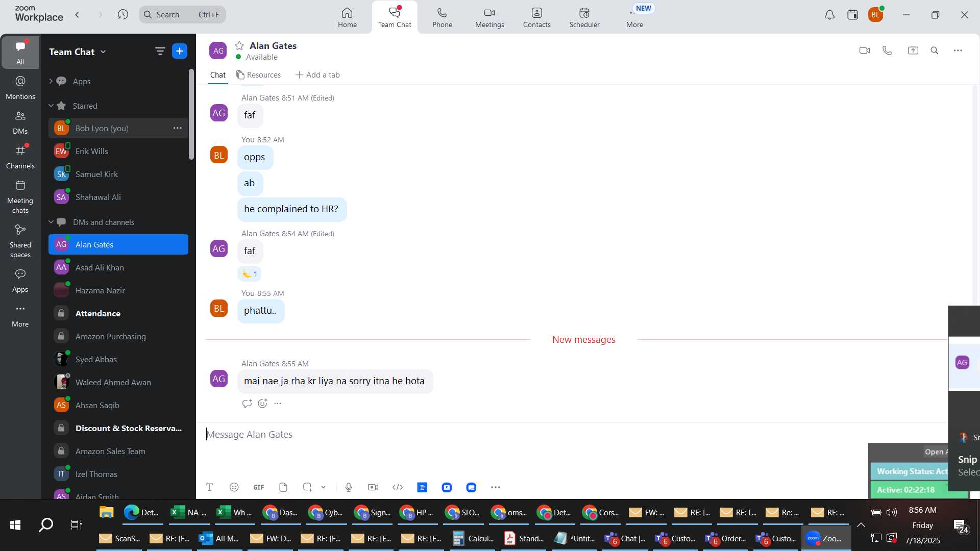Open chat history clock icon
This screenshot has width=980, height=551.
[x=122, y=15]
